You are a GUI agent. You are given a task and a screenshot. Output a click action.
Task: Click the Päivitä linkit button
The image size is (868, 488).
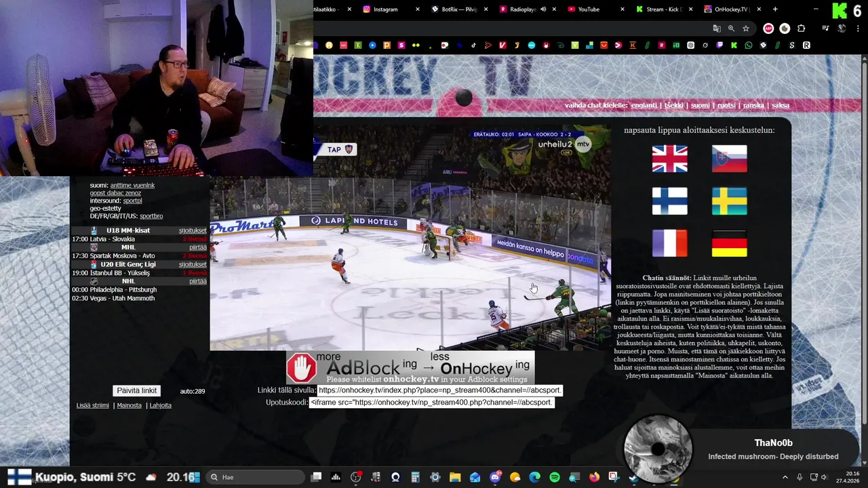pyautogui.click(x=137, y=390)
